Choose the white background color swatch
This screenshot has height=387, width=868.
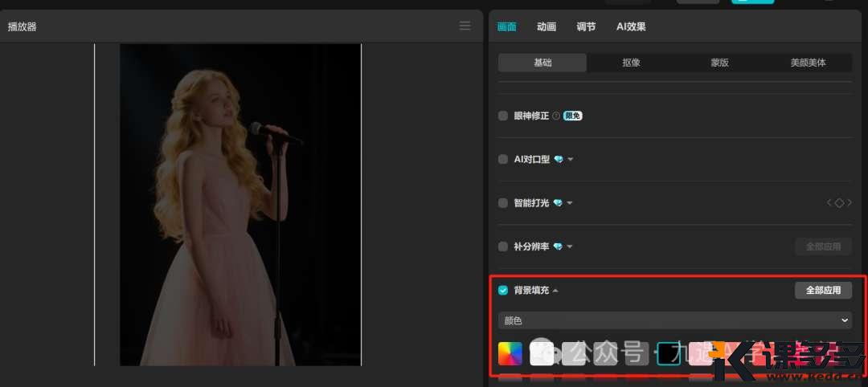542,354
